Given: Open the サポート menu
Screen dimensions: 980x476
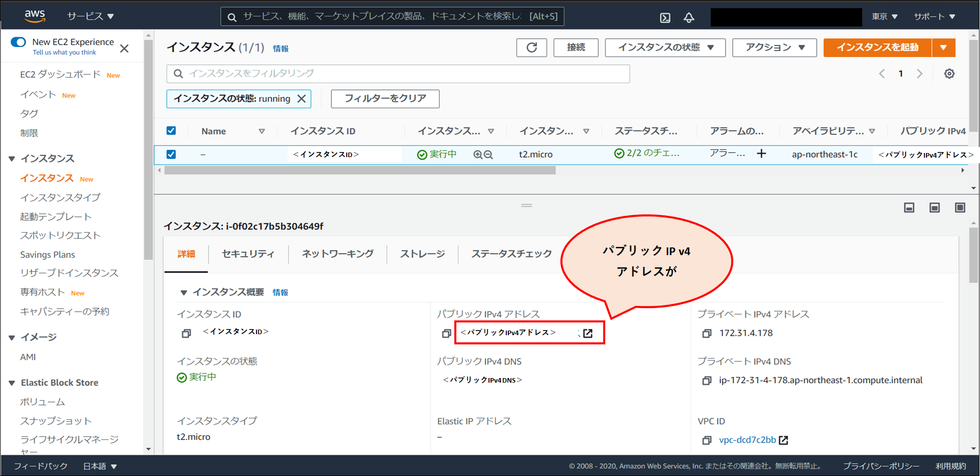Looking at the screenshot, I should coord(935,16).
